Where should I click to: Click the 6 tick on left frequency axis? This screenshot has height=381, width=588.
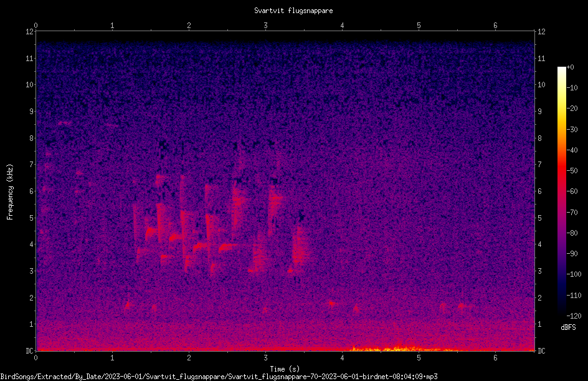pos(32,191)
